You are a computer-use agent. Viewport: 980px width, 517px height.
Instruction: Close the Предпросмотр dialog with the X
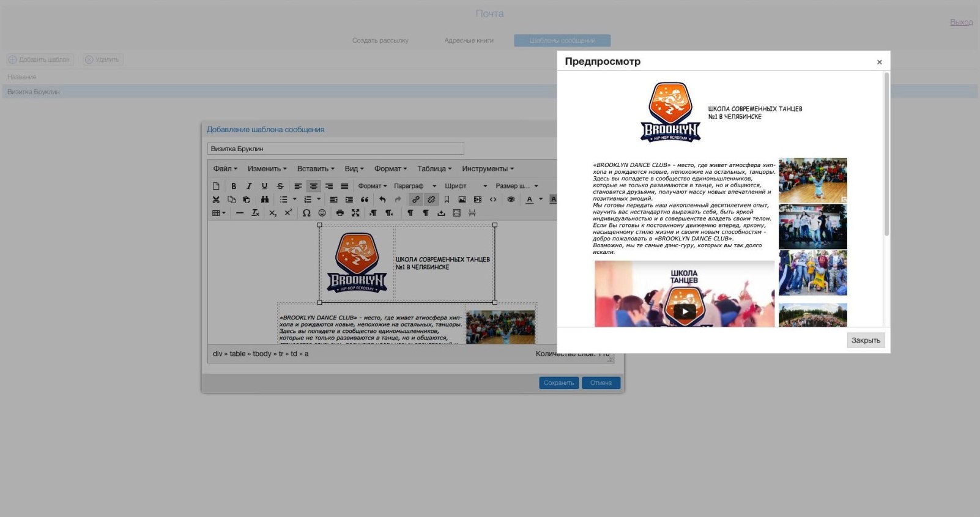tap(879, 62)
